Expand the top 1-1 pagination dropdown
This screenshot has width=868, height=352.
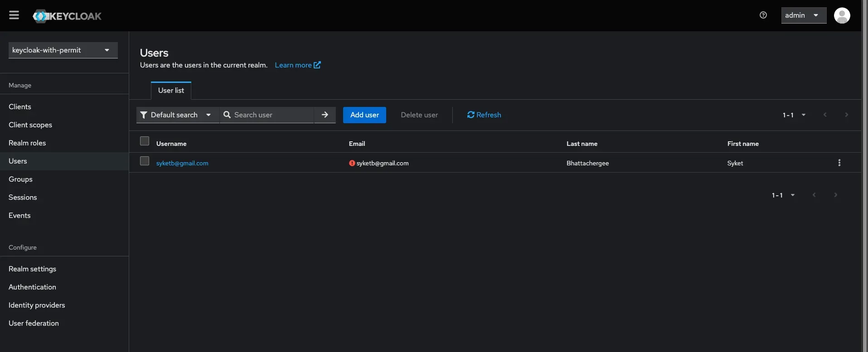point(794,115)
